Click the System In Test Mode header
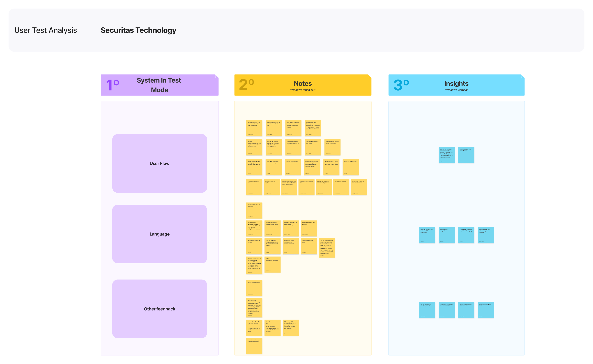The width and height of the screenshot is (593, 364). 159,85
